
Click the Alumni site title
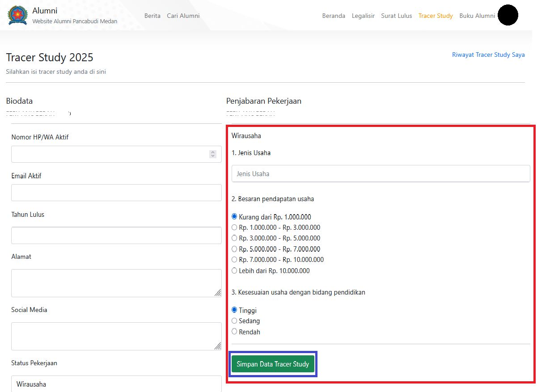coord(45,10)
